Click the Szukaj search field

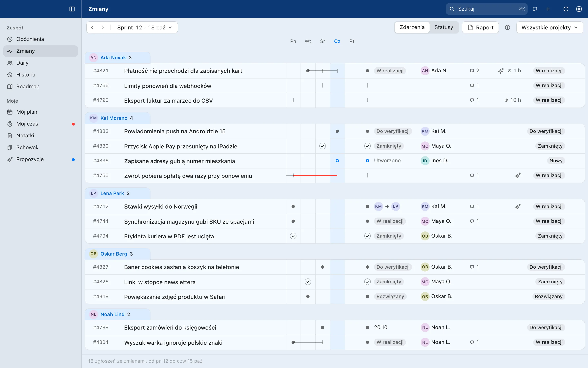click(x=487, y=9)
